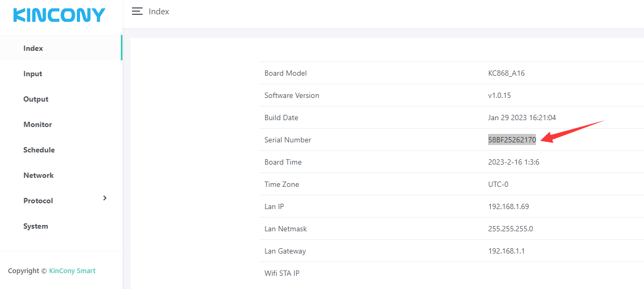Click the highlighted serial number 58BF25262170
The width and height of the screenshot is (644, 289).
512,140
